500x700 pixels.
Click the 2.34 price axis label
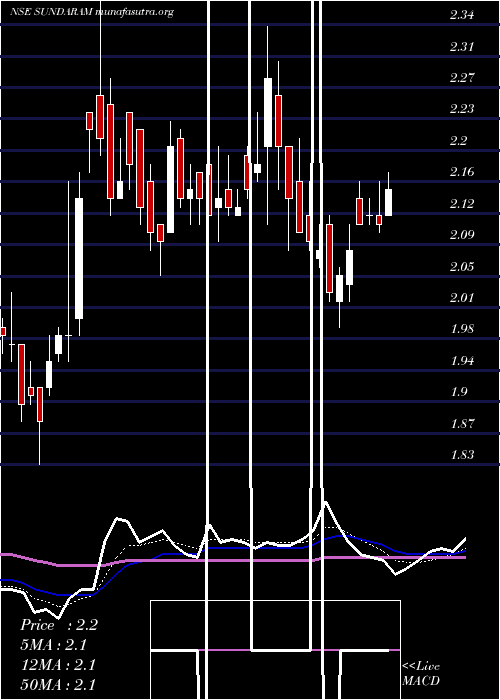pyautogui.click(x=462, y=15)
